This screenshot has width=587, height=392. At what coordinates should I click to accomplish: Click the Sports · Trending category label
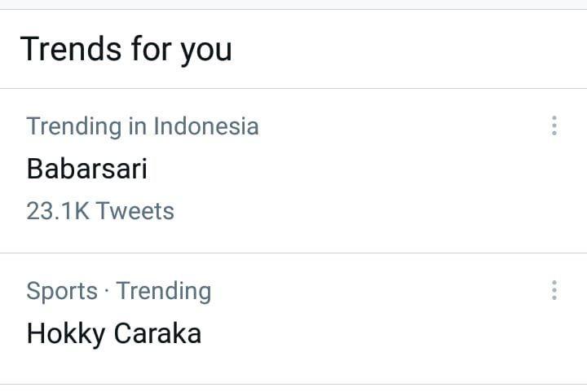point(119,291)
